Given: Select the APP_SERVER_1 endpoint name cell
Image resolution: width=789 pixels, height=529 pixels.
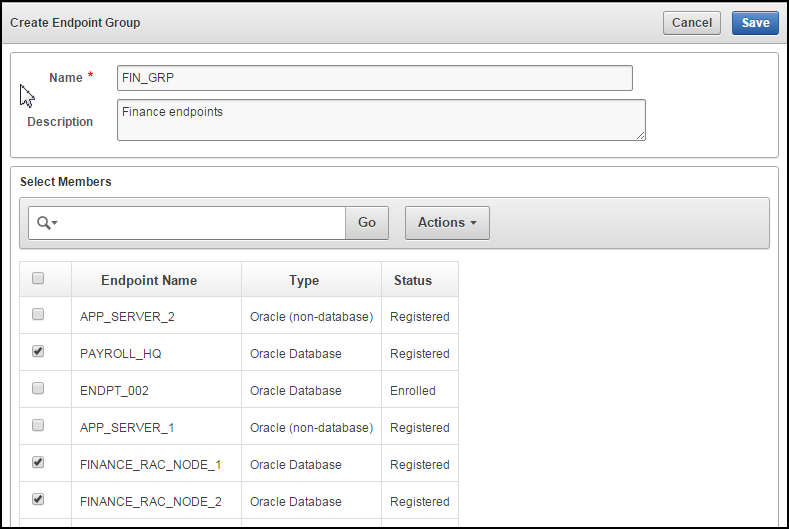Looking at the screenshot, I should pyautogui.click(x=156, y=427).
